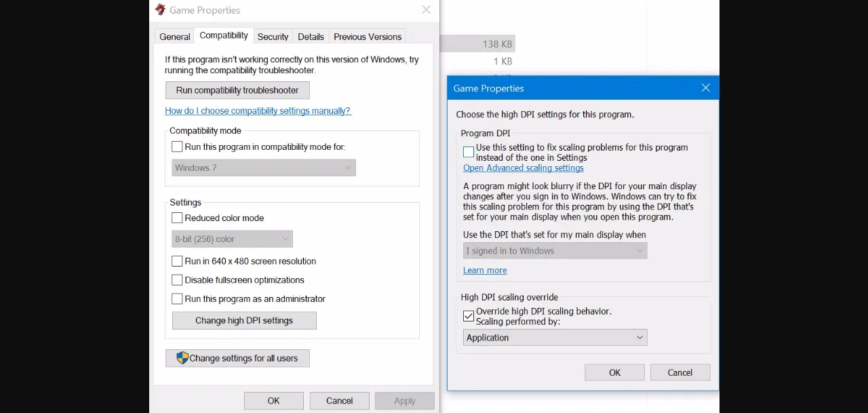
Task: Enable the Program DPI scaling fix checkbox
Action: [469, 152]
